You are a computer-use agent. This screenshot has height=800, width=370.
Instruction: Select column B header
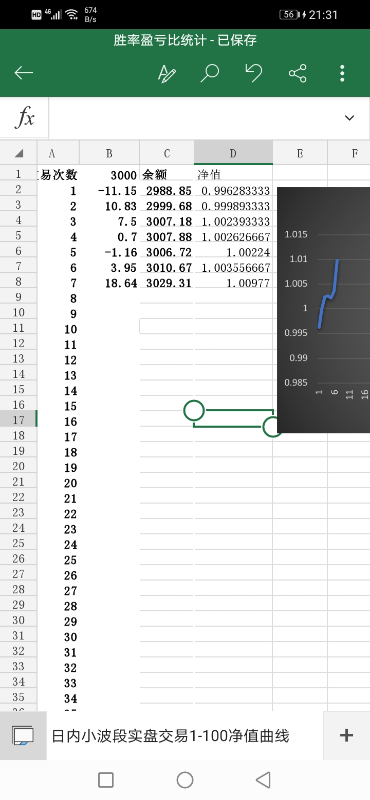(x=109, y=153)
